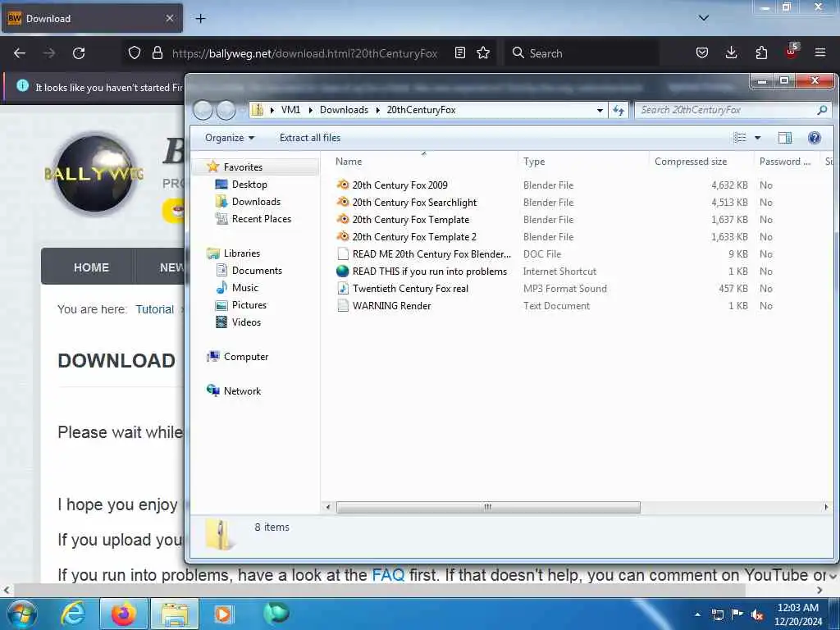This screenshot has height=630, width=840.
Task: Click the Explorer horizontal scrollbar thumb
Action: pyautogui.click(x=488, y=507)
